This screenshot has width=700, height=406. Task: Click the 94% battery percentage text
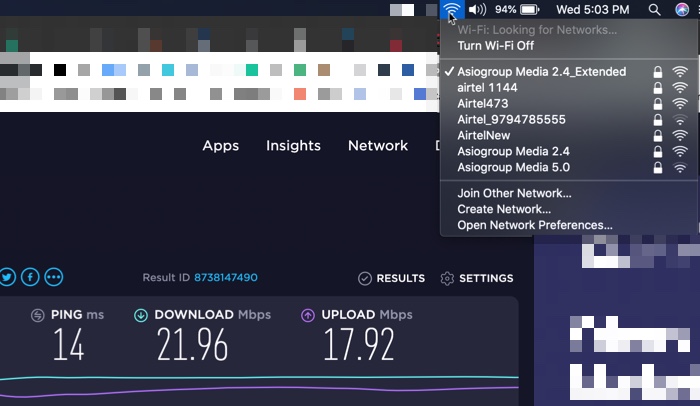click(505, 9)
